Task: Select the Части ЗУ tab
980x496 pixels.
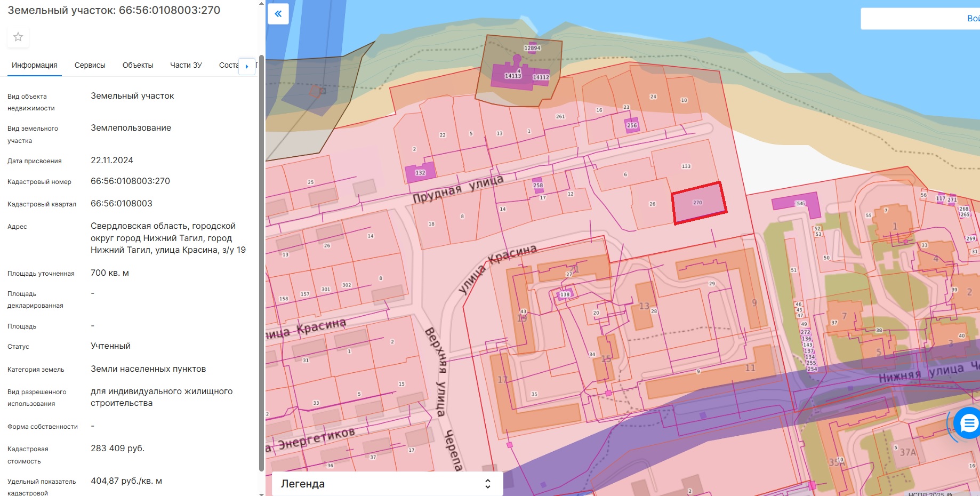Action: [186, 65]
